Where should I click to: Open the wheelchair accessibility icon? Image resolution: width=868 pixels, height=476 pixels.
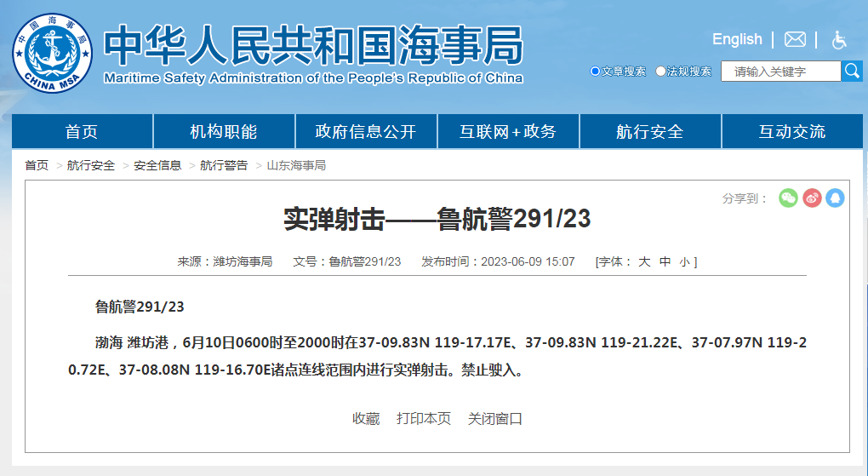[839, 40]
